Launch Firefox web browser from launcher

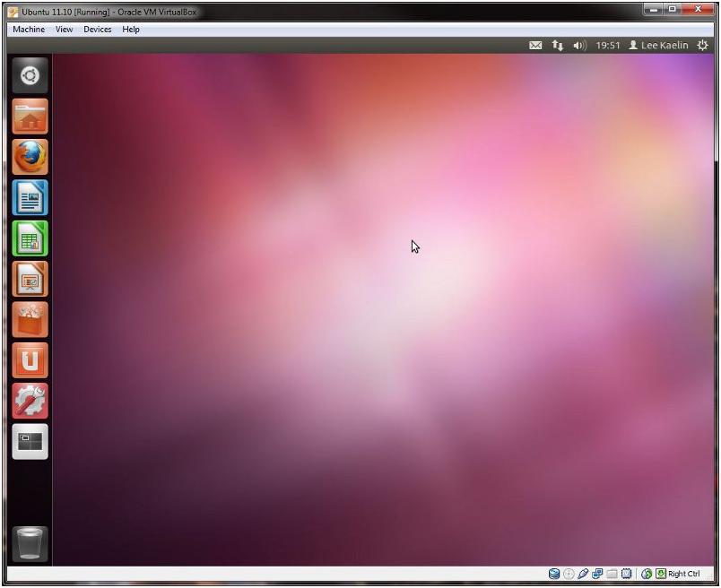click(30, 157)
